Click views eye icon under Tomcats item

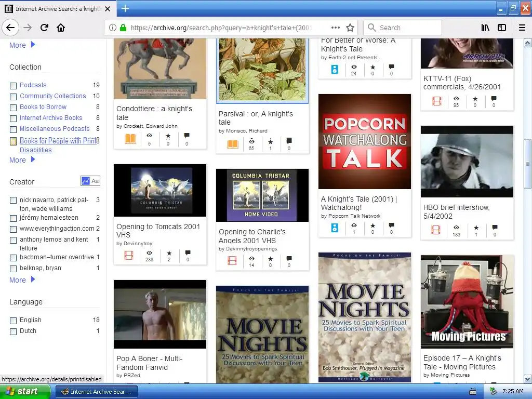tap(149, 253)
